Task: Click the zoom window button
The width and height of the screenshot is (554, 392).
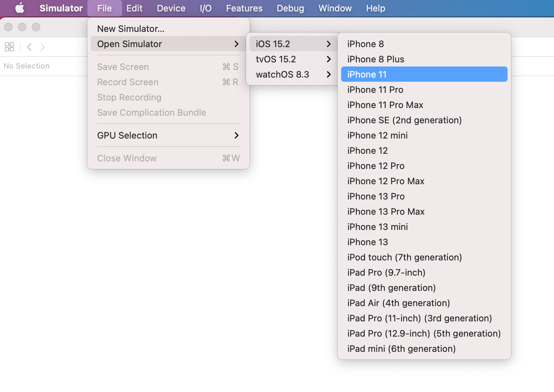Action: (x=36, y=27)
